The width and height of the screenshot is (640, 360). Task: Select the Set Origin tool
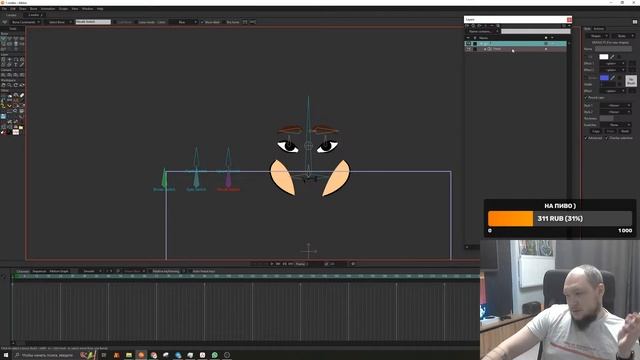point(9,59)
